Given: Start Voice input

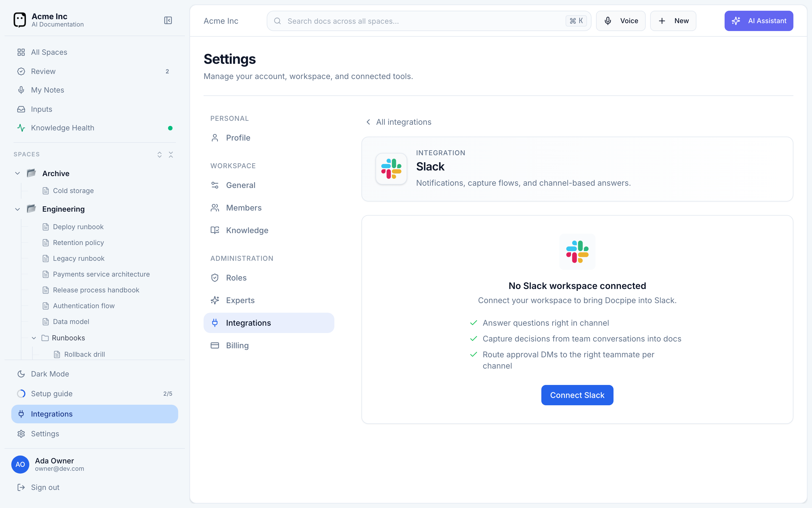Looking at the screenshot, I should [620, 21].
